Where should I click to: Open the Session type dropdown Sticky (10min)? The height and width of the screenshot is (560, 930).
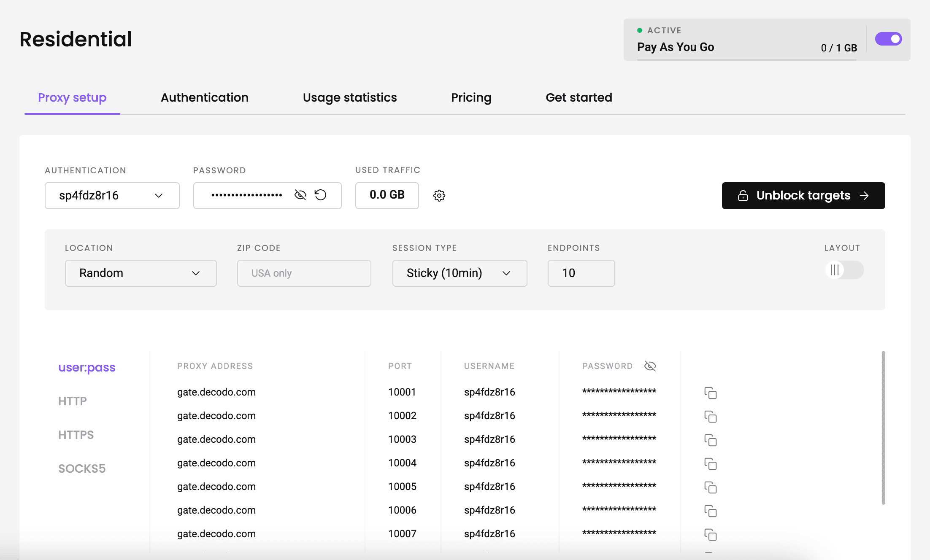[460, 273]
